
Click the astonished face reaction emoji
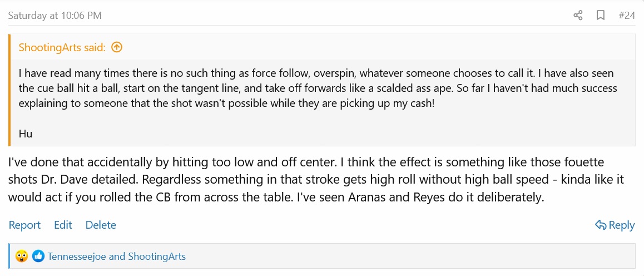click(x=22, y=257)
